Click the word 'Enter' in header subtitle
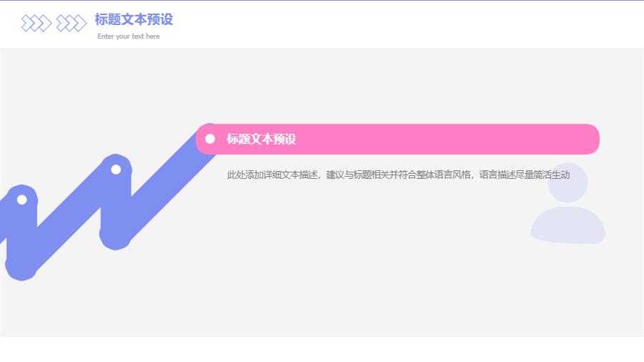 (105, 36)
